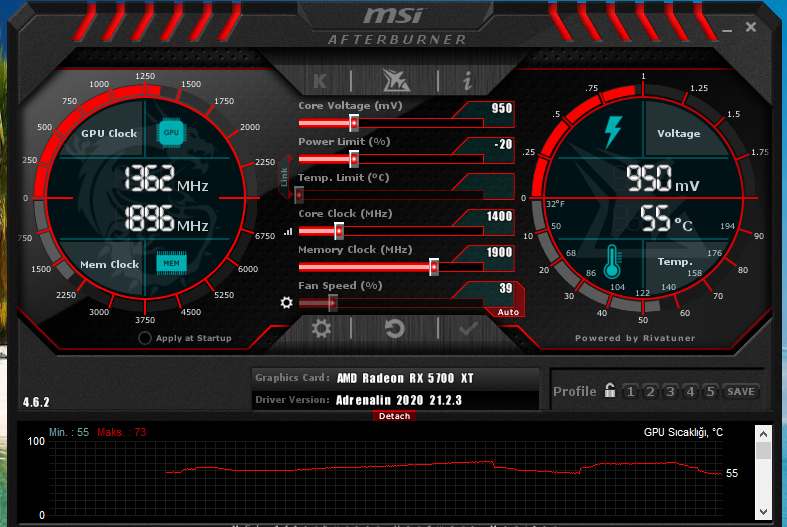Adjust the Core Clock slider handle
The image size is (787, 527).
(339, 231)
